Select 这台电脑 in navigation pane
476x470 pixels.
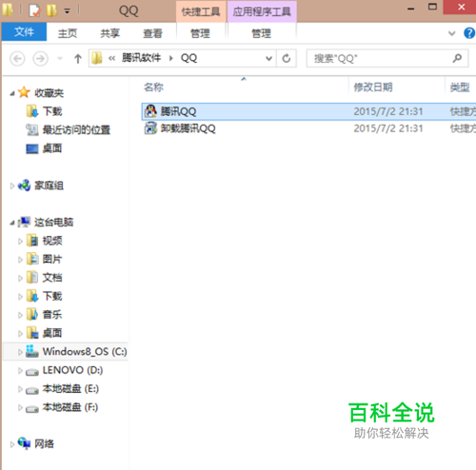(x=53, y=223)
